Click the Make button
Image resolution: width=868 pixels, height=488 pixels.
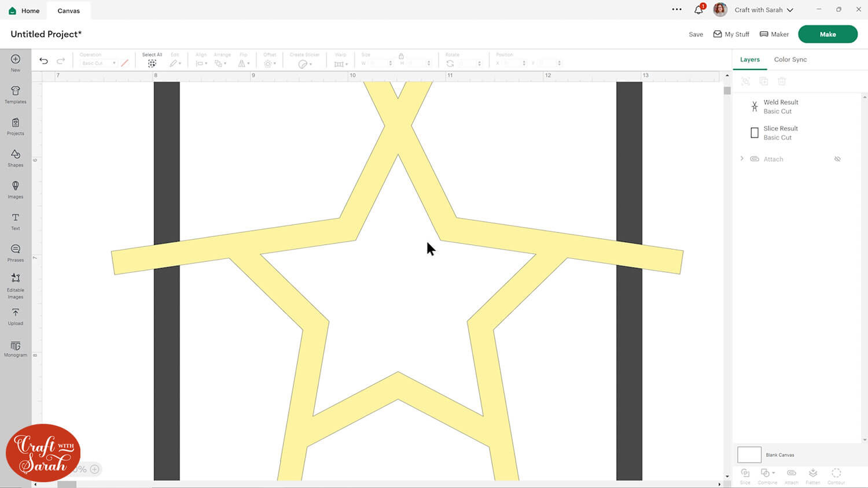pyautogui.click(x=827, y=34)
